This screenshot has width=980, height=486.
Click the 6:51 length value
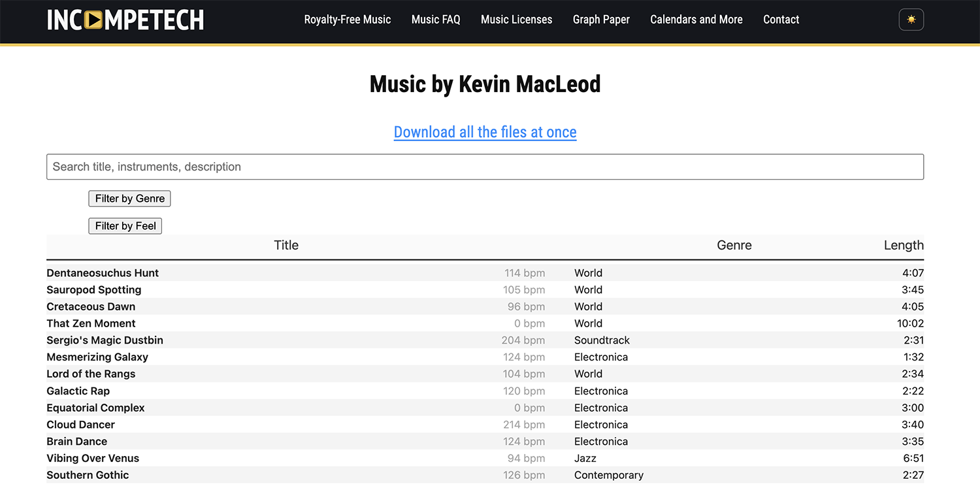click(x=913, y=459)
